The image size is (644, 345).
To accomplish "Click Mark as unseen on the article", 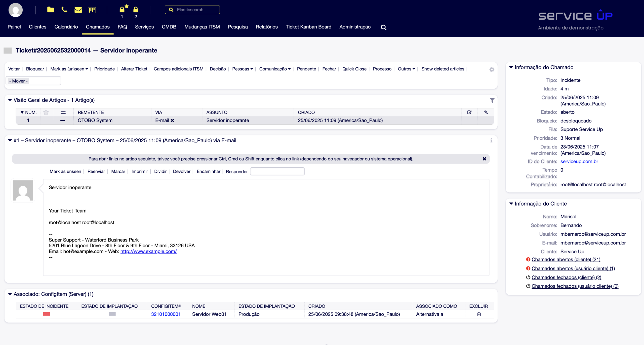I will click(65, 171).
